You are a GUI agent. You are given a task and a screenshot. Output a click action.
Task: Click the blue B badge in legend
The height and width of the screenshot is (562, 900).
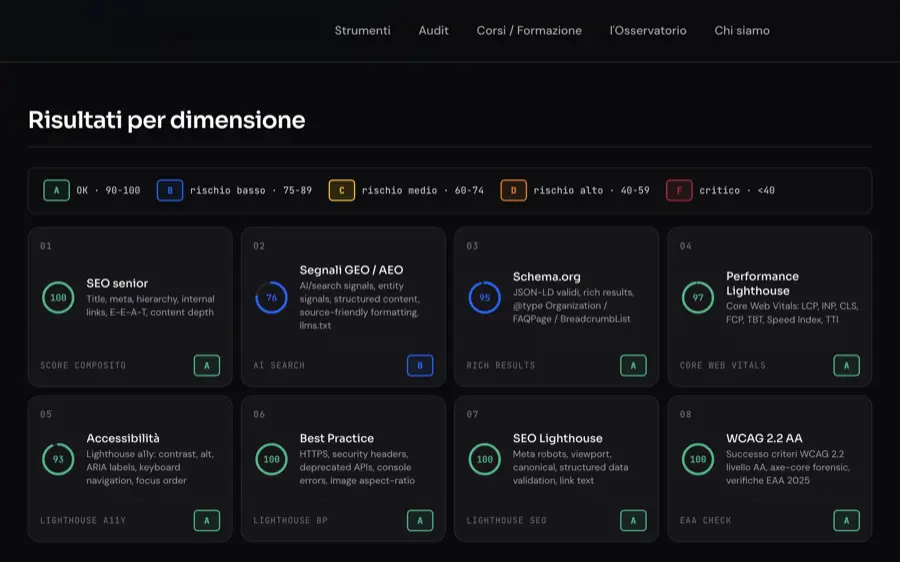(x=170, y=190)
